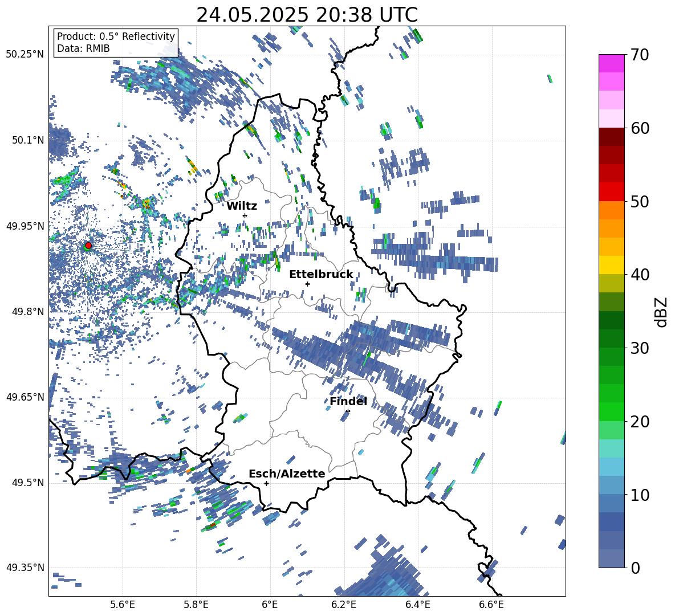Click the dark blue colorbar segment below 10
The height and width of the screenshot is (616, 675).
coord(611,521)
